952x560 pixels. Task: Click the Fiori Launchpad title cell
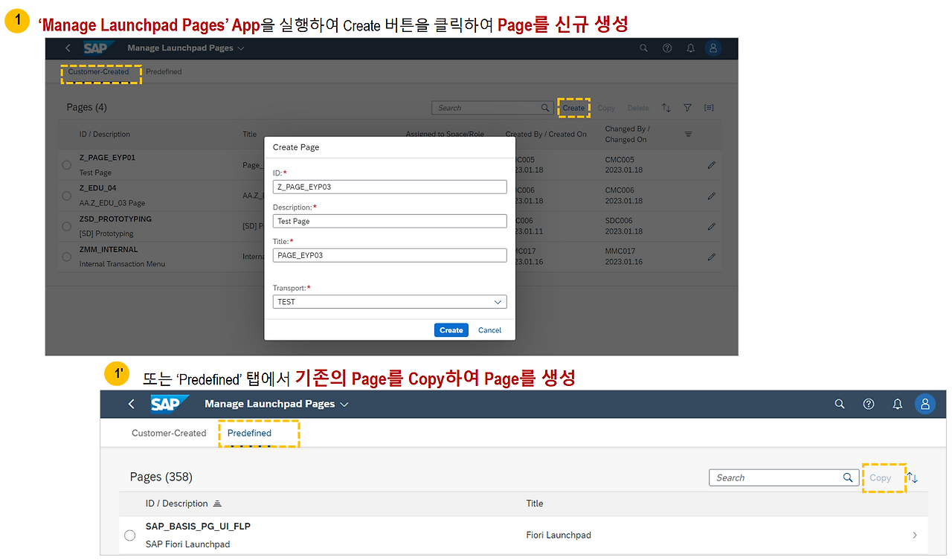coord(559,535)
